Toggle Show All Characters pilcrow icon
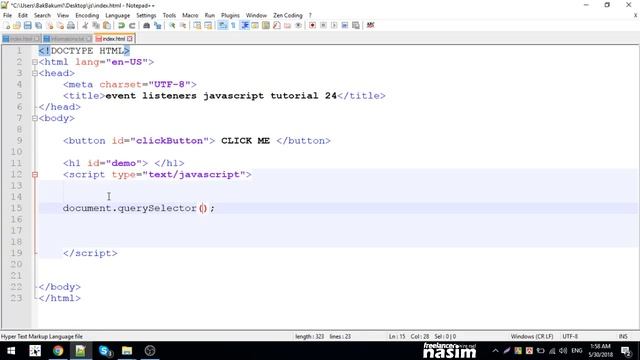 (x=233, y=25)
